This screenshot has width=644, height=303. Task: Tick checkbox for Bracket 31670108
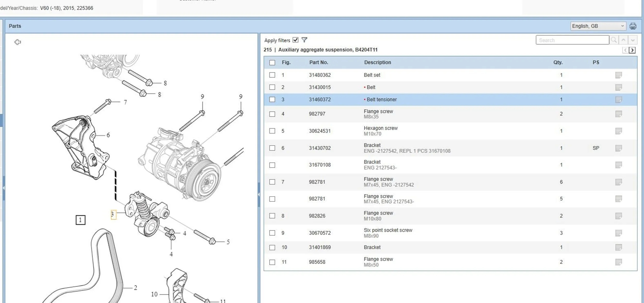point(272,165)
